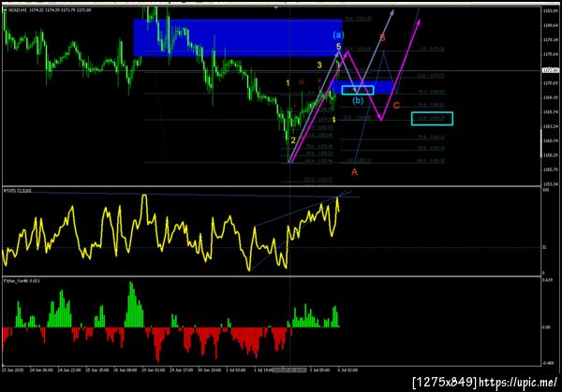Click the RSI scale value 32
Screen dimensions: 562x392
tap(544, 247)
